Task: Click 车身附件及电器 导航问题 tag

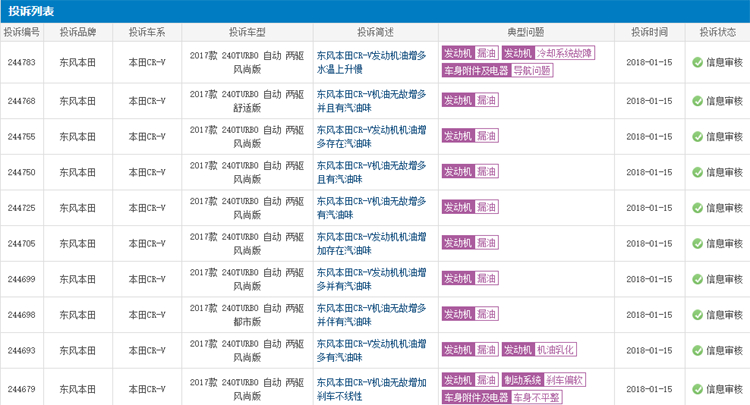Action: click(497, 71)
